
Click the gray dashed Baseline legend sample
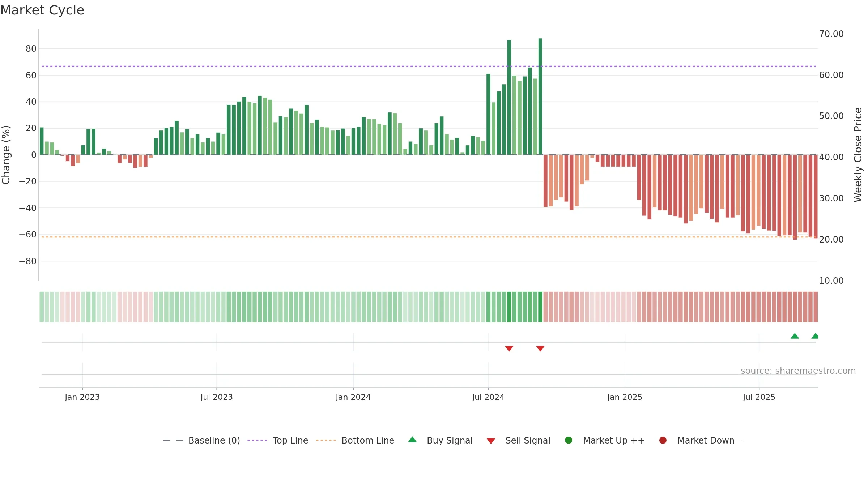[173, 440]
